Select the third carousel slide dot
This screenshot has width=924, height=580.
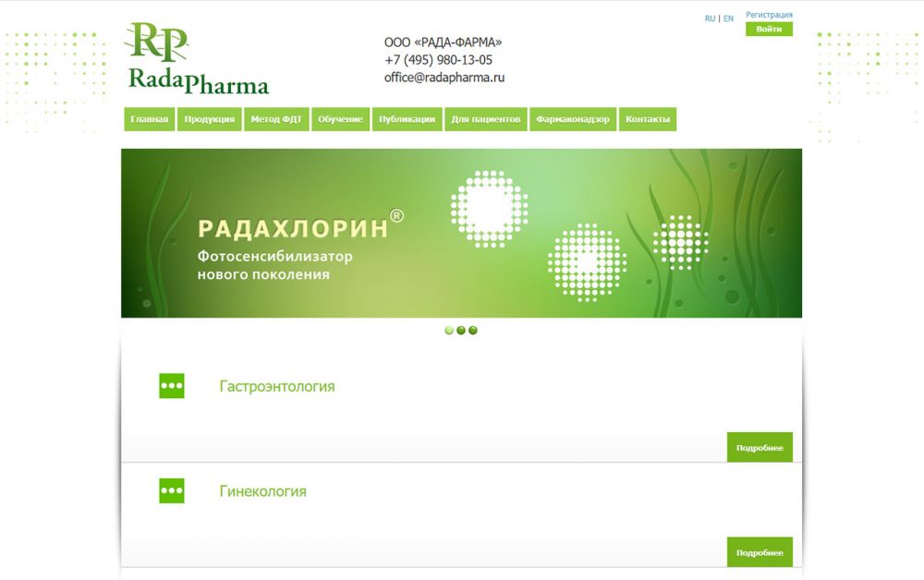point(473,330)
